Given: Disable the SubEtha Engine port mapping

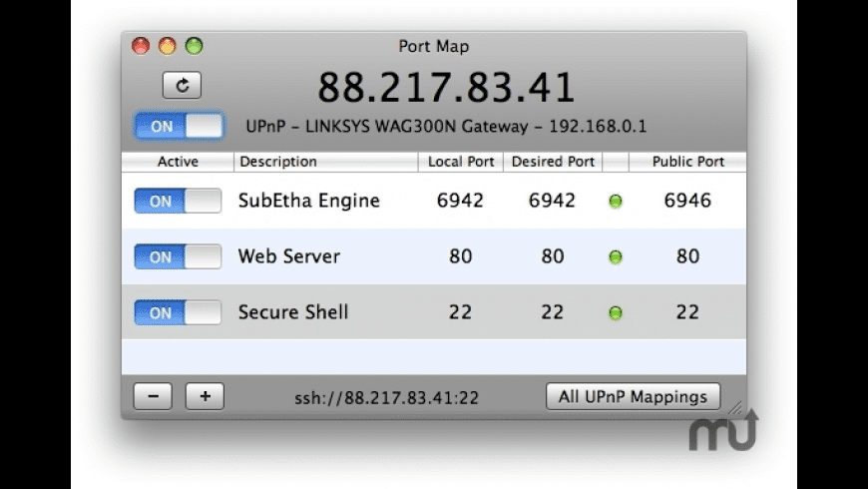Looking at the screenshot, I should (178, 202).
